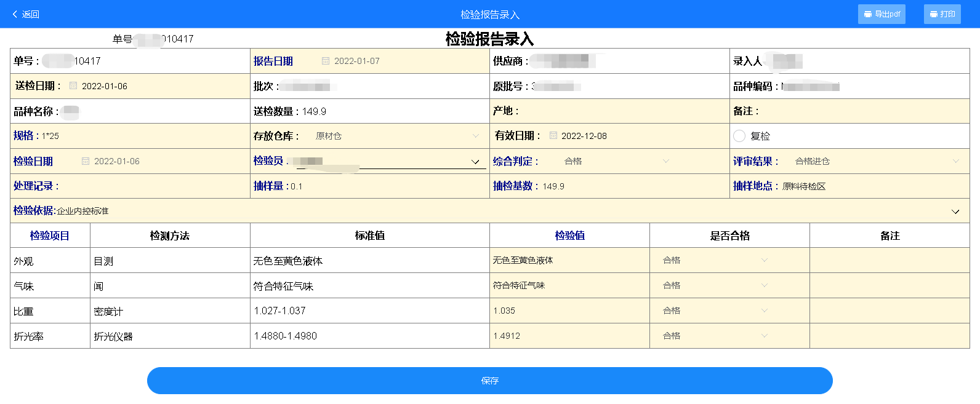
Task: Click the 打印 print button
Action: tap(942, 14)
